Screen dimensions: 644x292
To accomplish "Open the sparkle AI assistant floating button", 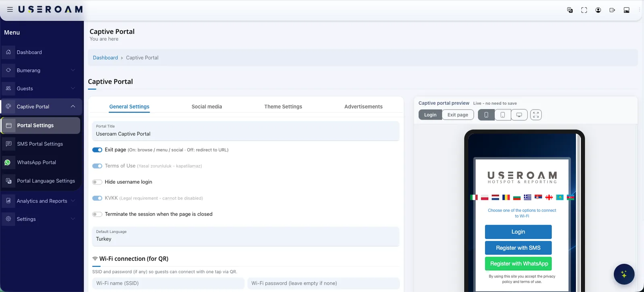I will tap(624, 274).
